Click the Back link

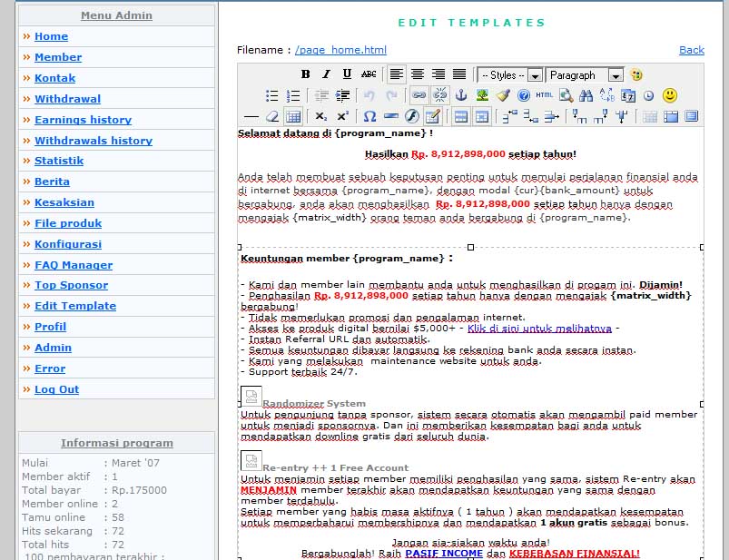691,50
